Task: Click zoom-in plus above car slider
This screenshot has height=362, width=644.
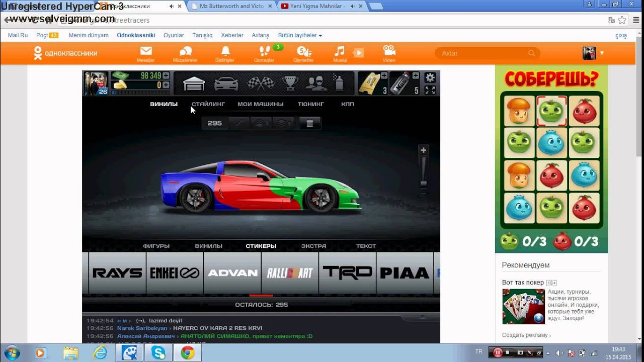Action: pos(424,150)
